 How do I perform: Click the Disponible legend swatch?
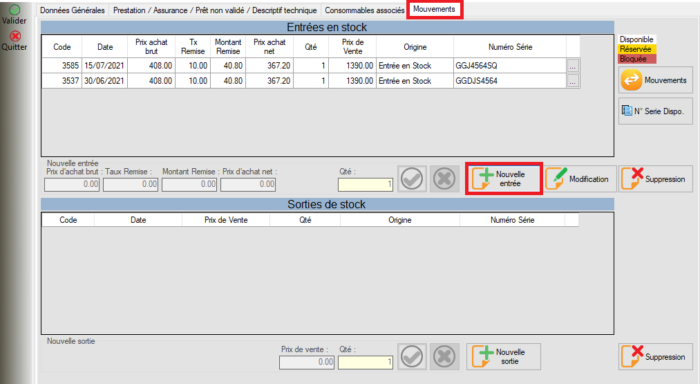[636, 39]
